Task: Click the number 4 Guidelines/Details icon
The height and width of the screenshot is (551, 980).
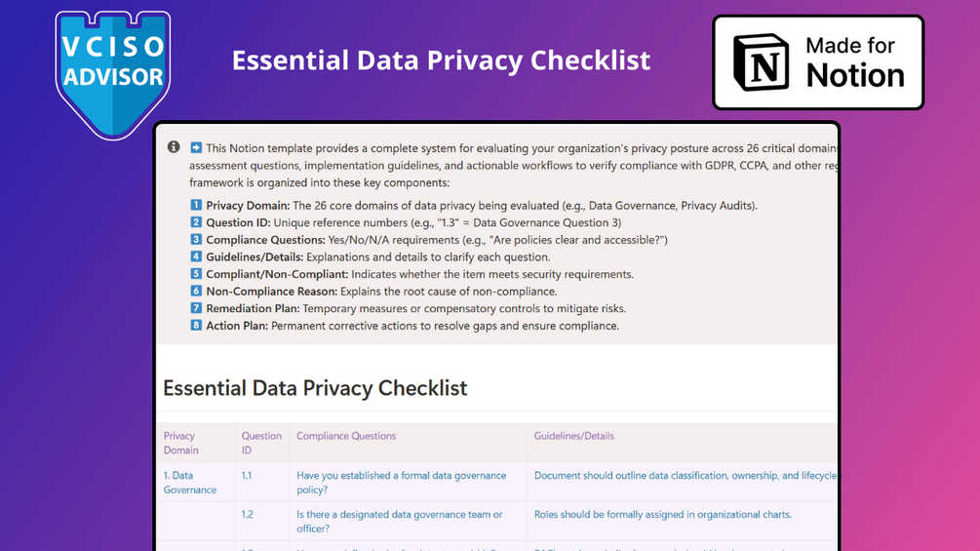Action: 196,257
